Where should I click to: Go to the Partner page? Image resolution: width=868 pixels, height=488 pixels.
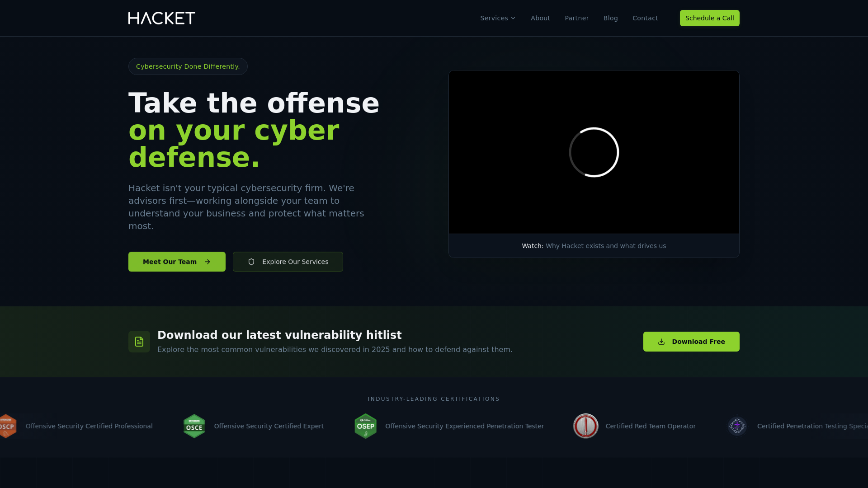pyautogui.click(x=576, y=18)
